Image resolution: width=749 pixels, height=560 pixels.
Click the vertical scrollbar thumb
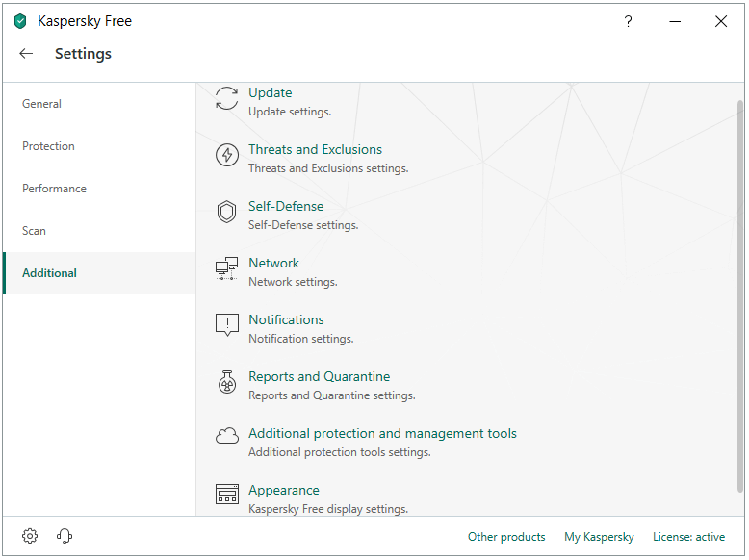tap(740, 296)
